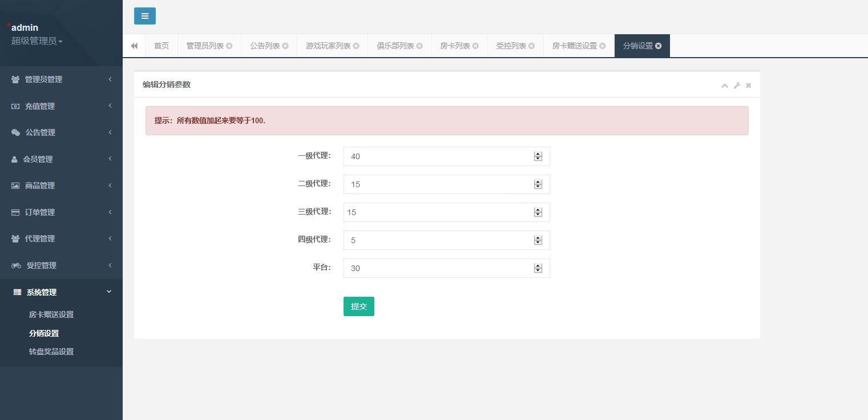
Task: Click the wrench icon on 编辑分销参数 panel
Action: [x=736, y=85]
